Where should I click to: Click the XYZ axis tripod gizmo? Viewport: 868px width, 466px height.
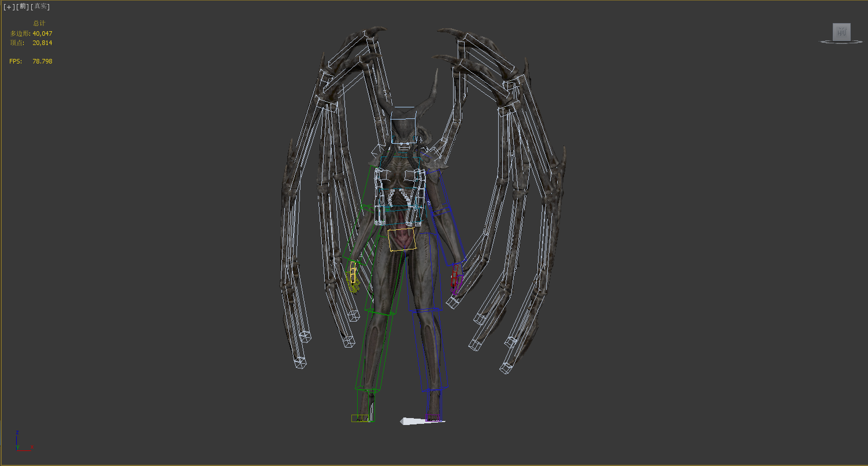coord(20,442)
